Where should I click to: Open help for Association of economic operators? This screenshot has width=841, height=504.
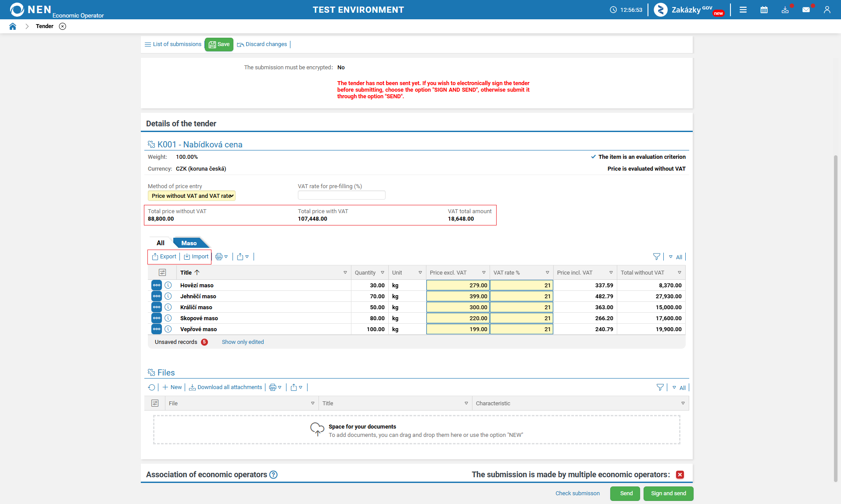click(x=273, y=475)
